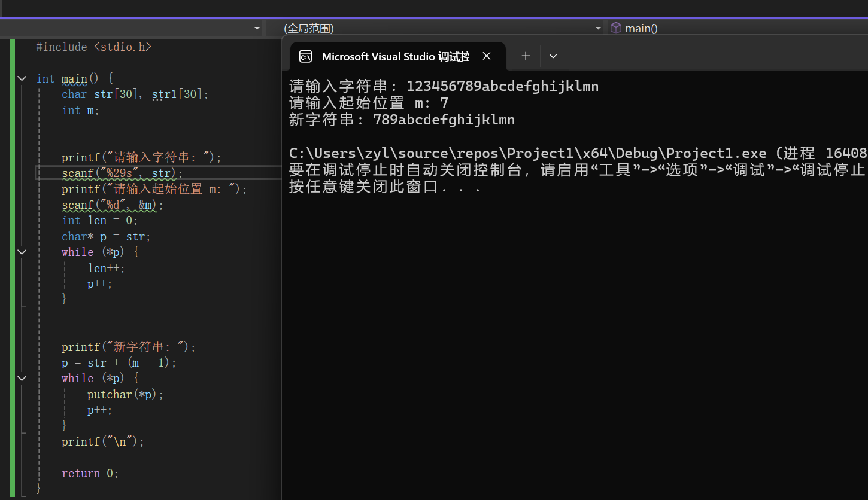Image resolution: width=868 pixels, height=500 pixels.
Task: Click the char str[30], str1[30] declaration
Action: point(135,94)
